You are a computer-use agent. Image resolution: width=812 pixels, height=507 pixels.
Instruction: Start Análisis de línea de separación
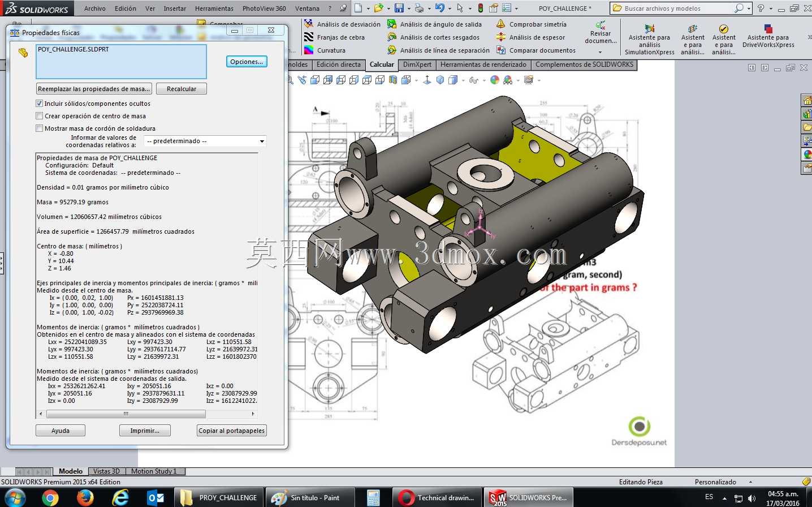click(x=438, y=50)
